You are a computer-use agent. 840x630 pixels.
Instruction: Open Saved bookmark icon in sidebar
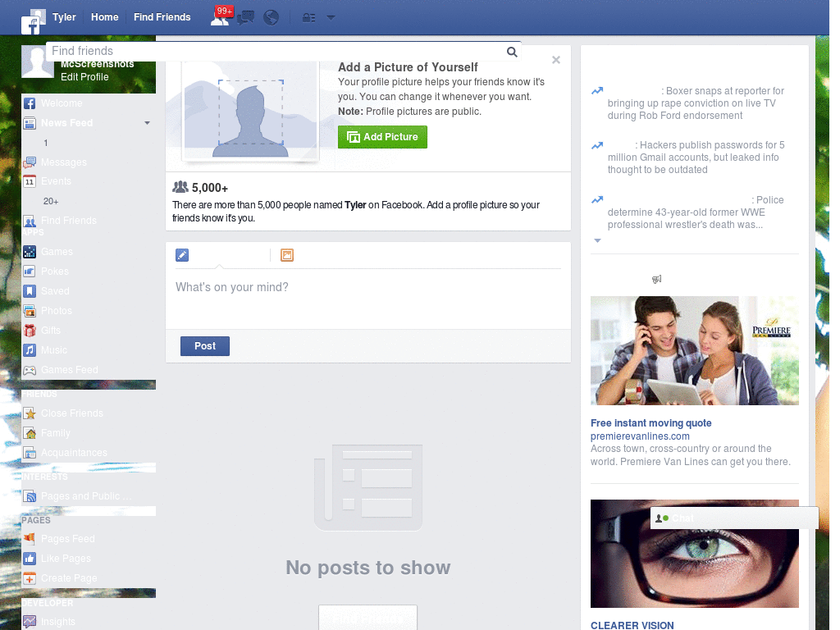coord(30,291)
